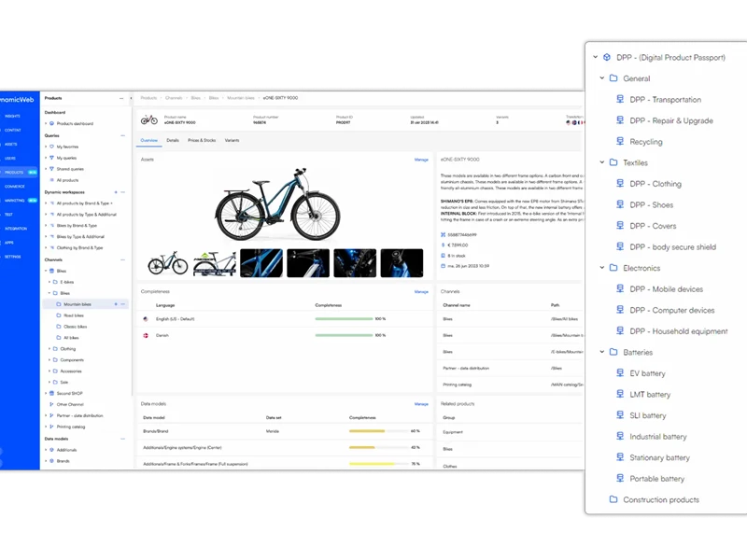This screenshot has height=560, width=747.
Task: Open Queries section options menu
Action: [x=122, y=135]
